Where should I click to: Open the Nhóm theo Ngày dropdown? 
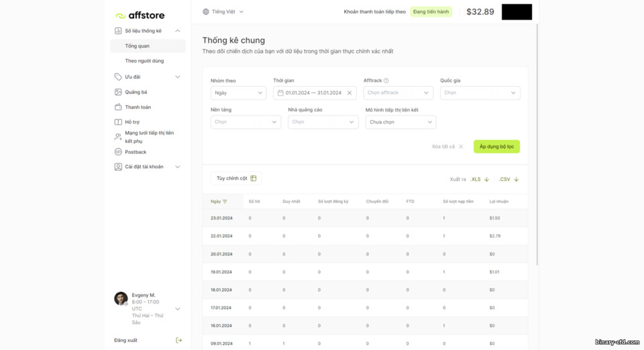click(238, 93)
